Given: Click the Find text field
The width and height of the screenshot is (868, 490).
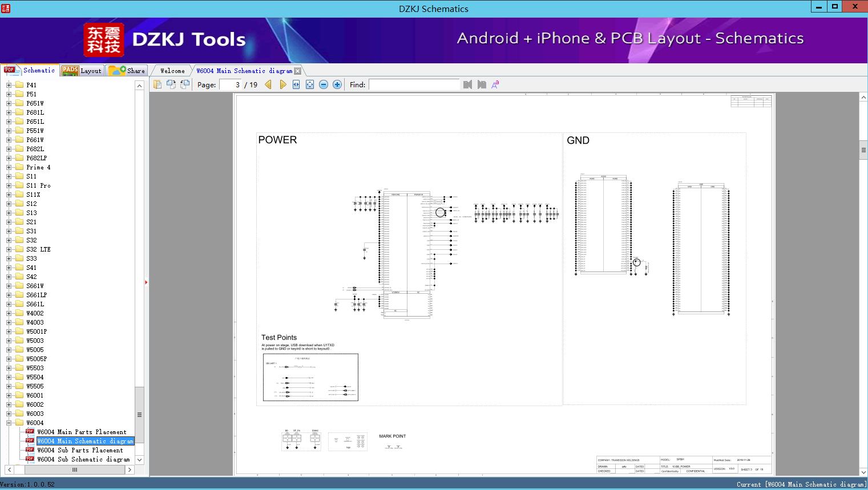Looking at the screenshot, I should tap(414, 84).
